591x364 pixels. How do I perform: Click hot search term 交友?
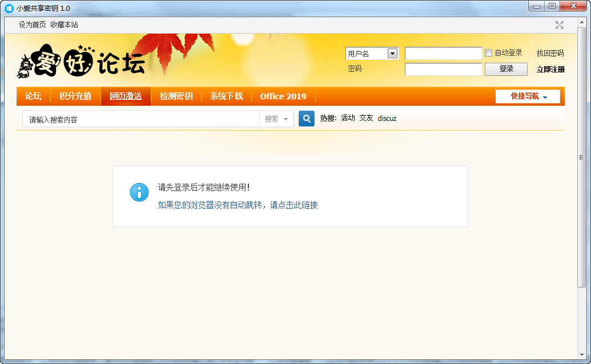[366, 118]
